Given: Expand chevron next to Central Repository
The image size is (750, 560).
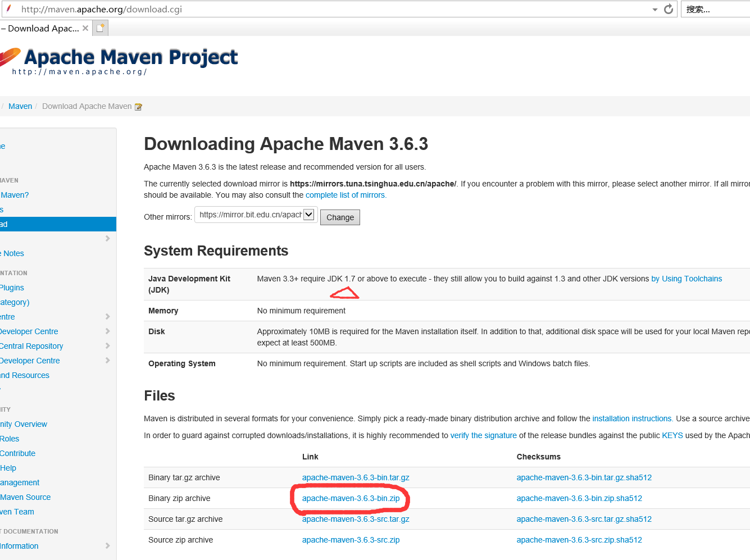Looking at the screenshot, I should point(107,346).
